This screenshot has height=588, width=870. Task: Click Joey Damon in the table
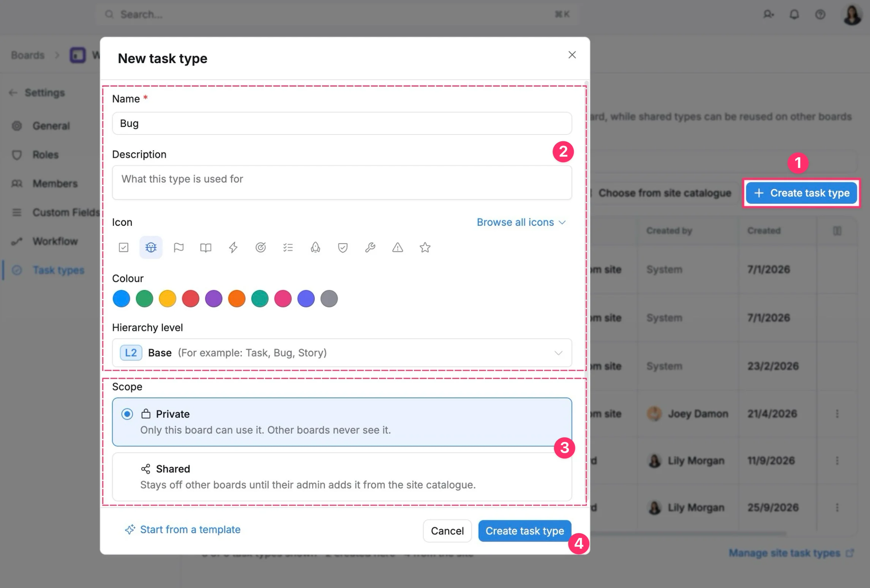698,413
